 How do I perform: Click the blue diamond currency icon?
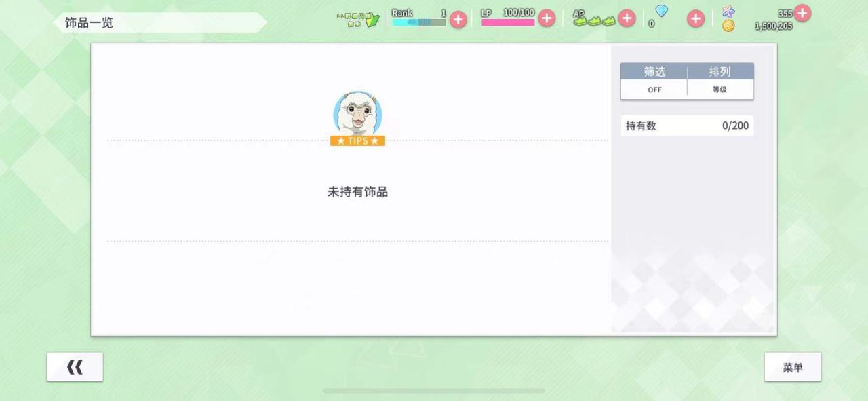pyautogui.click(x=661, y=11)
